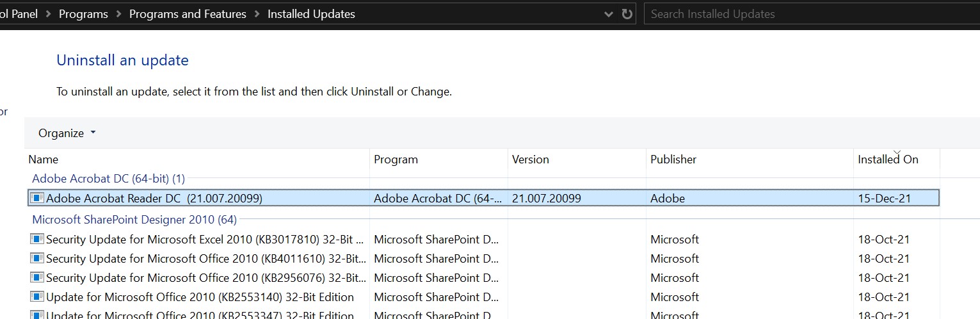This screenshot has width=980, height=319.
Task: Sort by the Name column header
Action: [197, 159]
